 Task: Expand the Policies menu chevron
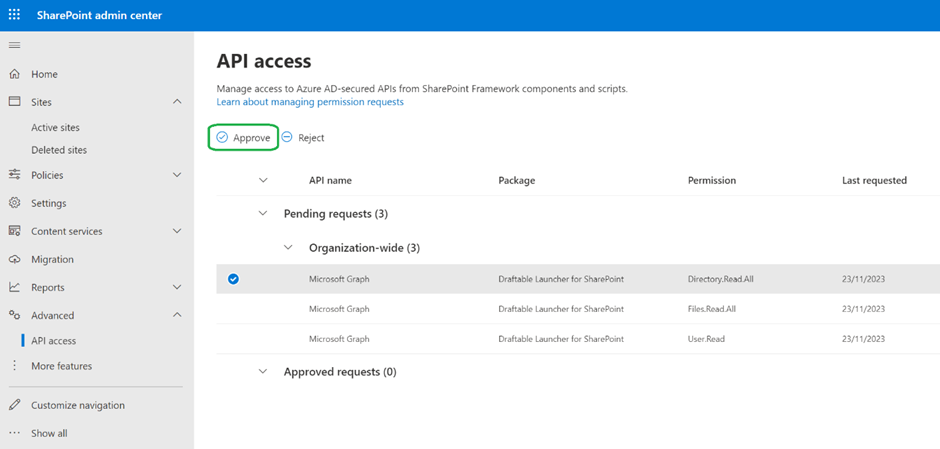tap(177, 175)
